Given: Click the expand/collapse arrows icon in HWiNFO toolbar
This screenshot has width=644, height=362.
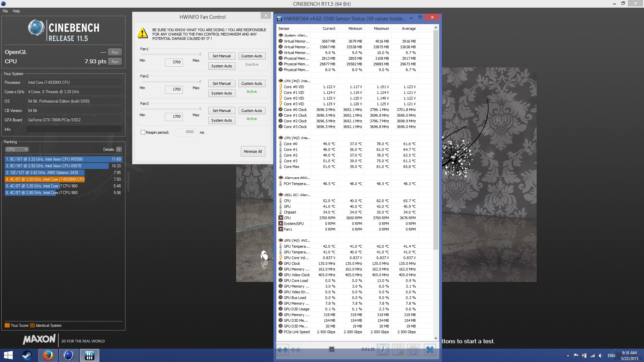Looking at the screenshot, I should (x=282, y=350).
